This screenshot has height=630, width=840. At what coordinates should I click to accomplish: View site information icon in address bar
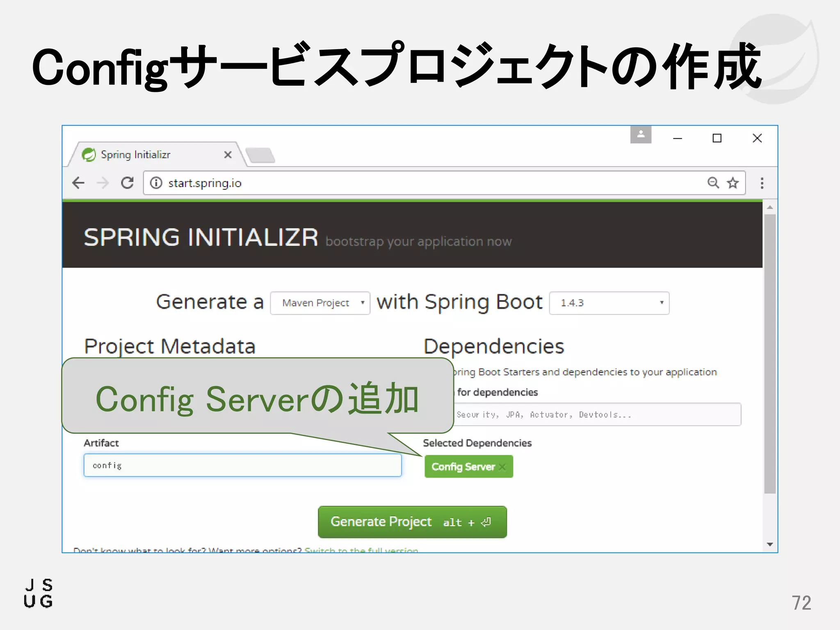point(156,183)
